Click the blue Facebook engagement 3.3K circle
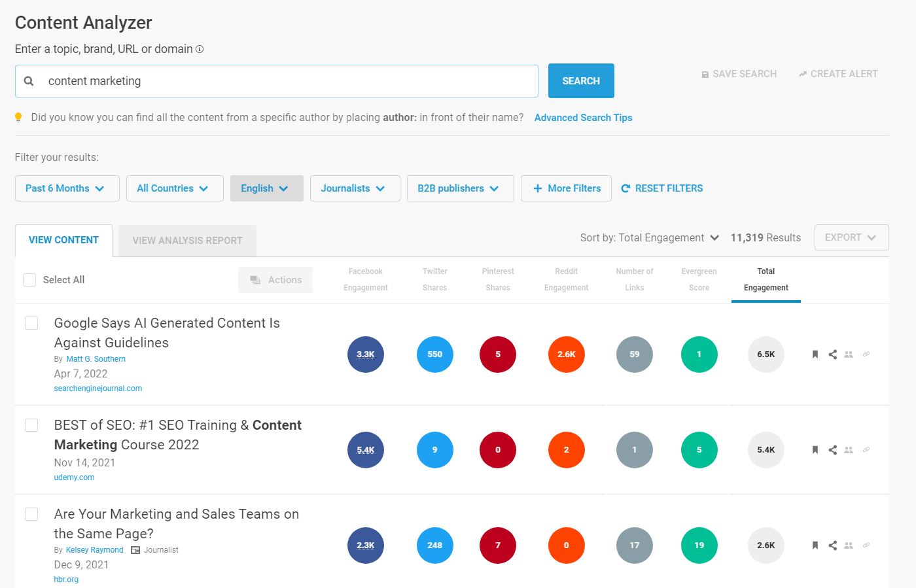 coord(365,355)
